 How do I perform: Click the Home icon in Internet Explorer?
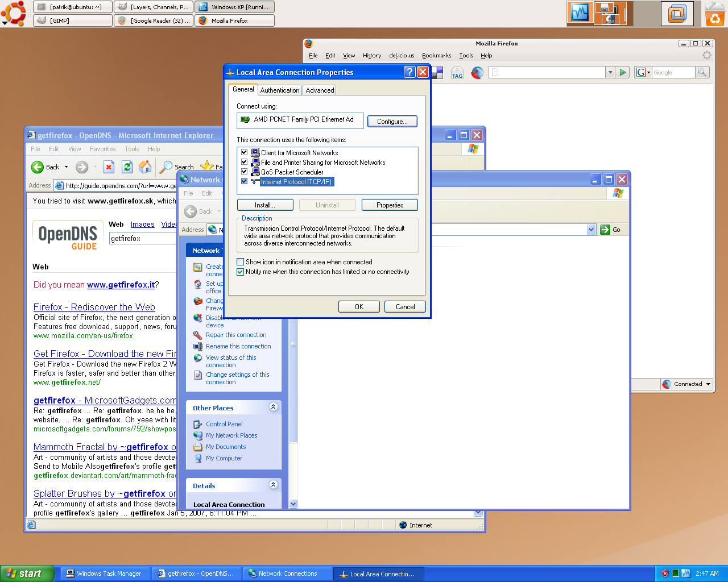145,167
